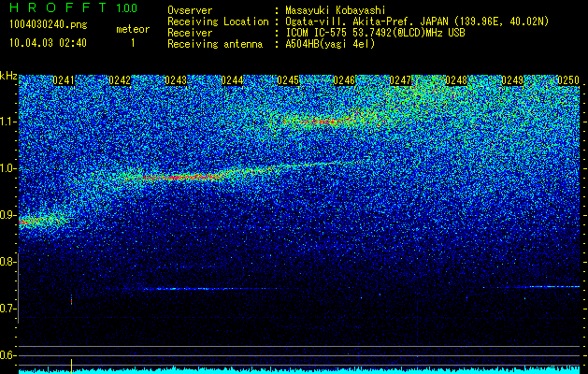Click the 0246 time marker

(344, 80)
